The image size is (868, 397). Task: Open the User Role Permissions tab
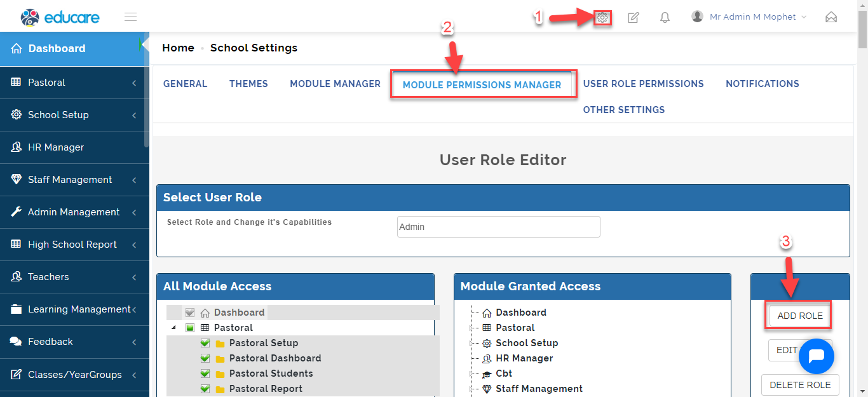[643, 84]
